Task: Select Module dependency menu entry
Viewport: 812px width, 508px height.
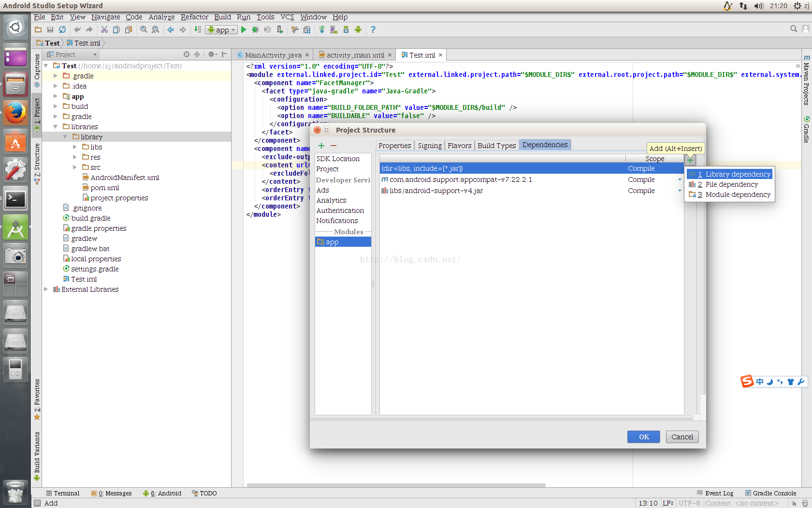Action: (x=730, y=194)
